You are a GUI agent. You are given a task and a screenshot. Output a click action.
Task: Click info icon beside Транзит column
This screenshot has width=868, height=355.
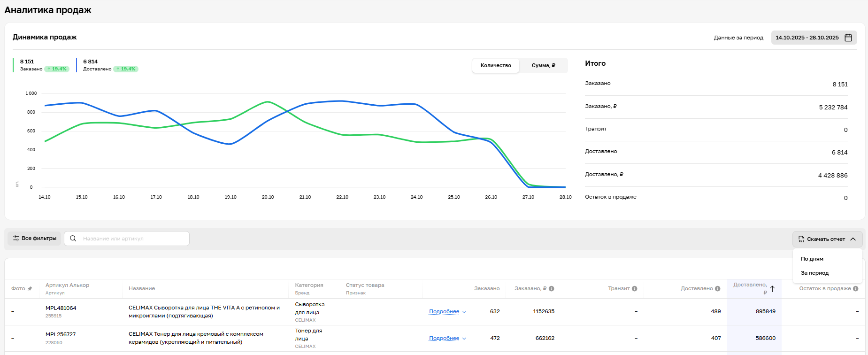(x=635, y=289)
